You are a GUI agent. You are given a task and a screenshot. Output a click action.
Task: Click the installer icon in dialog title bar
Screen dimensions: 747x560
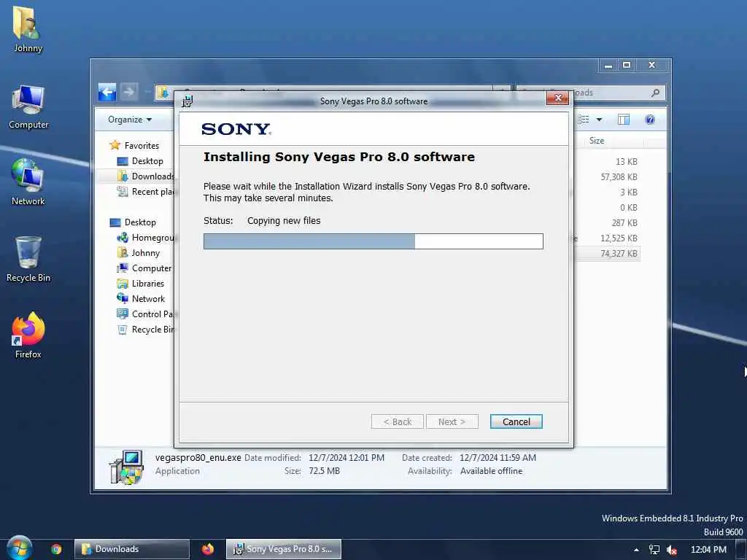click(x=187, y=101)
